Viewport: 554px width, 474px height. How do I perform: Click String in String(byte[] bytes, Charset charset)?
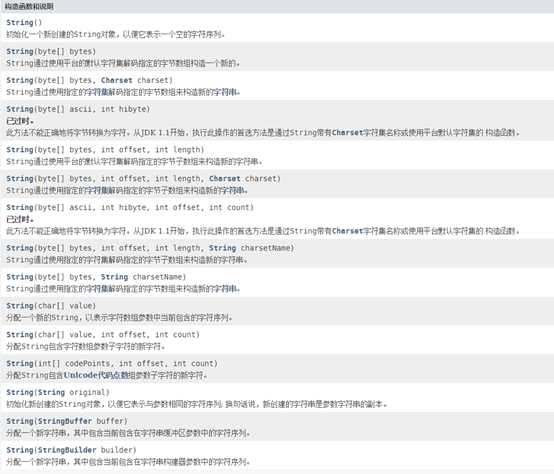(x=20, y=81)
